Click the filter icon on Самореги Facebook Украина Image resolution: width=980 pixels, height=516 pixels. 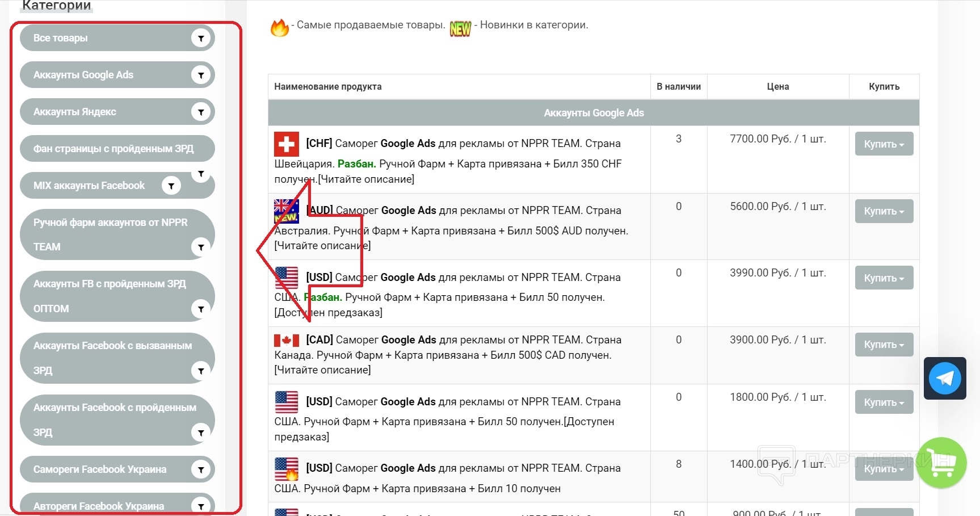(x=200, y=469)
